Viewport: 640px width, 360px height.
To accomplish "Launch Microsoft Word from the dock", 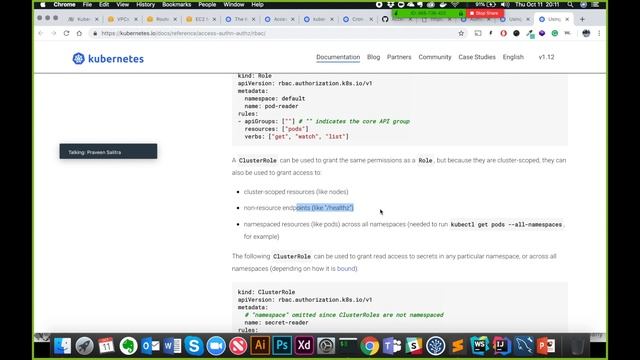I will [x=172, y=346].
